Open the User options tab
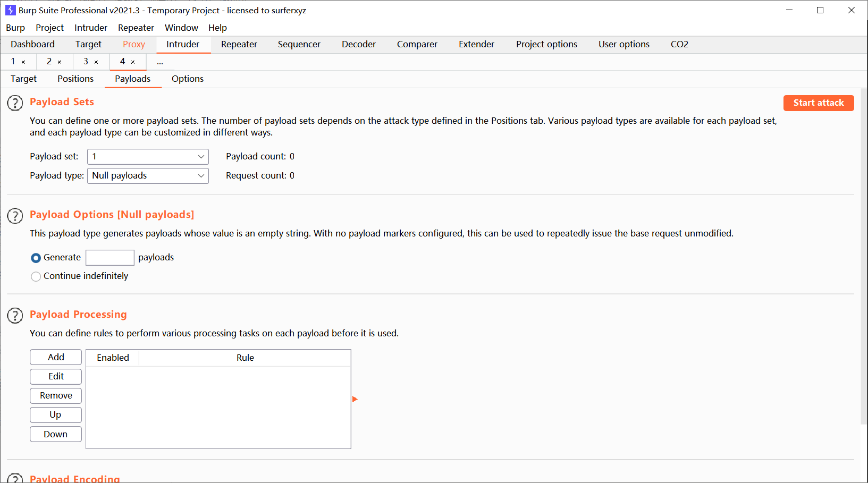This screenshot has width=868, height=483. pyautogui.click(x=624, y=44)
